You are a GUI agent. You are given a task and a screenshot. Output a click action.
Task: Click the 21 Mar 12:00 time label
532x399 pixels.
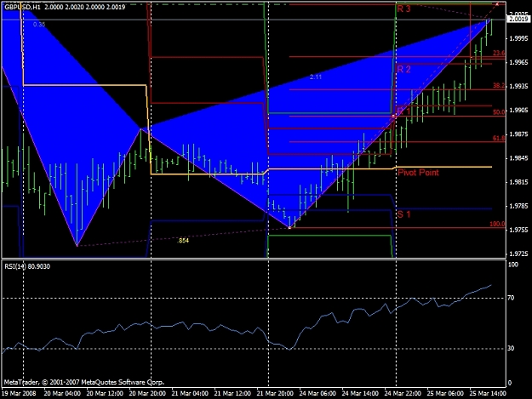point(232,393)
